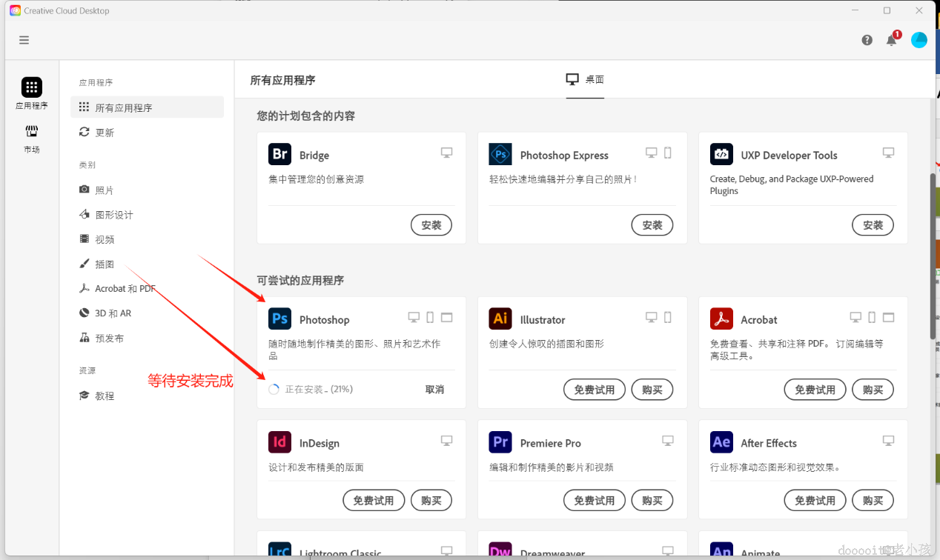Start Illustrator free trial (免费试用)
This screenshot has width=940, height=560.
pos(594,389)
